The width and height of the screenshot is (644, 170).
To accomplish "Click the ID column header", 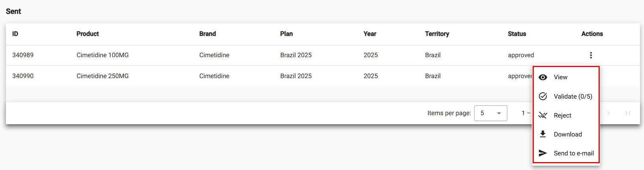I will tap(15, 34).
